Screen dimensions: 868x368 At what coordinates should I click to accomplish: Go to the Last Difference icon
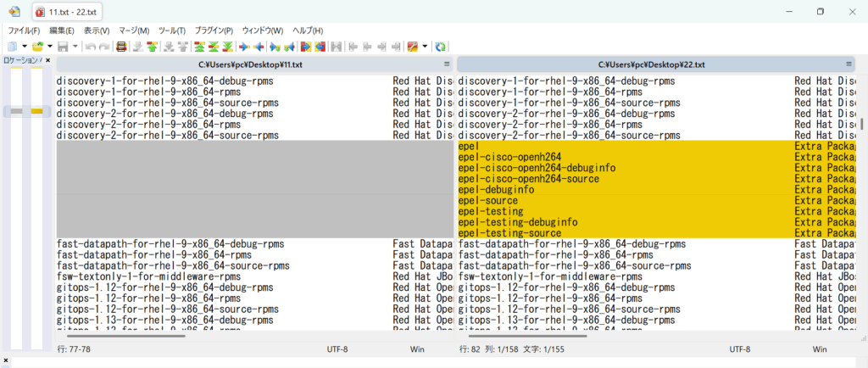(x=227, y=46)
